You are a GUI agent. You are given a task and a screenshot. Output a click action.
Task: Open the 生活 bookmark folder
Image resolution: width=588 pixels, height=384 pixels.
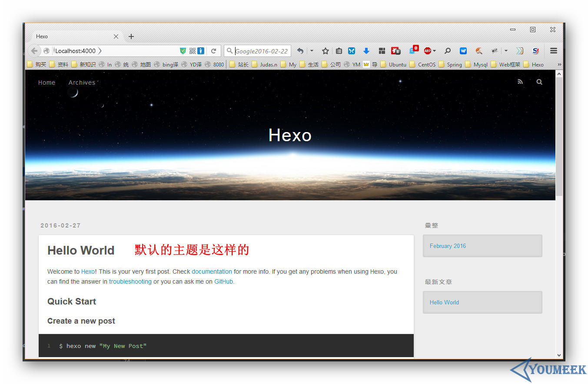coord(309,64)
